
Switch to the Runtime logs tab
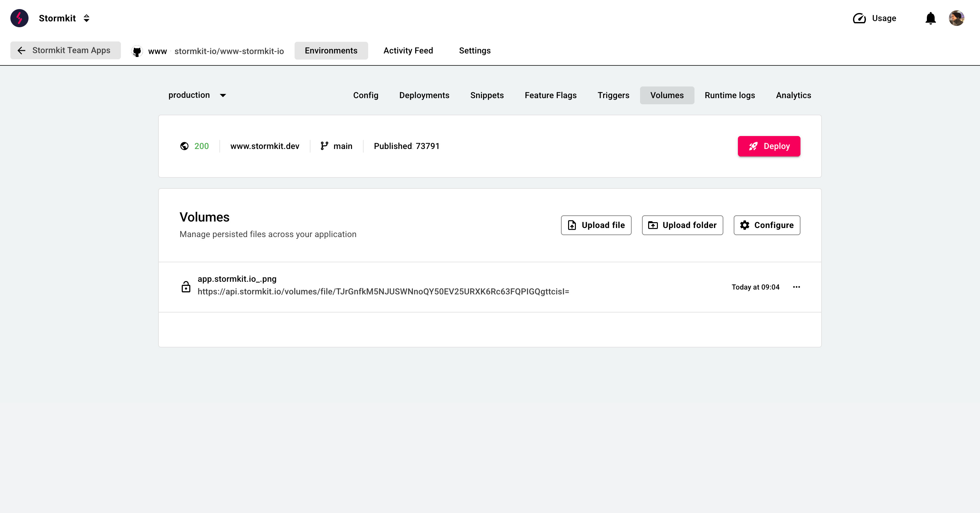pos(730,95)
